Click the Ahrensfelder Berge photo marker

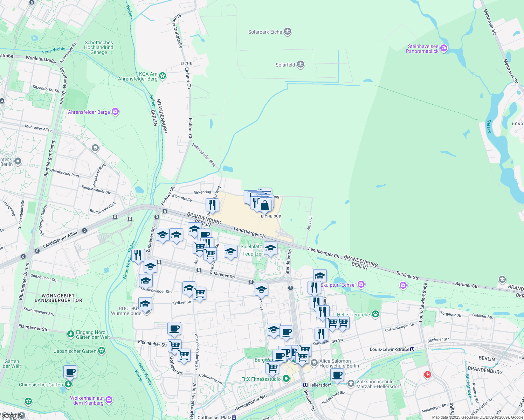(115, 111)
